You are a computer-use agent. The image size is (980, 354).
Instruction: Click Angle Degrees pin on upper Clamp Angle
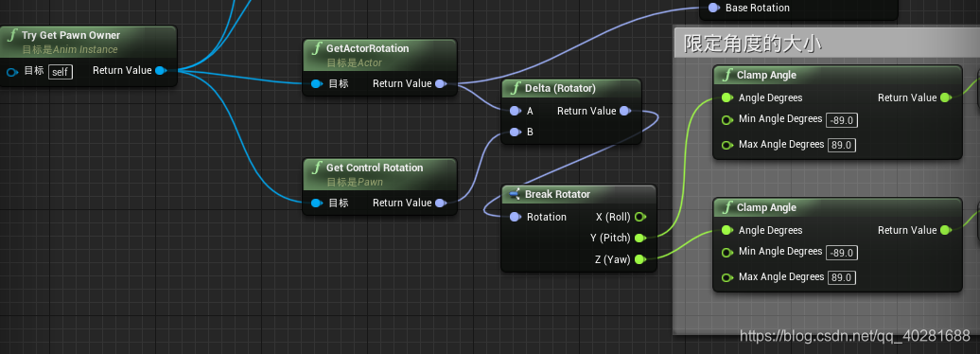pos(726,97)
